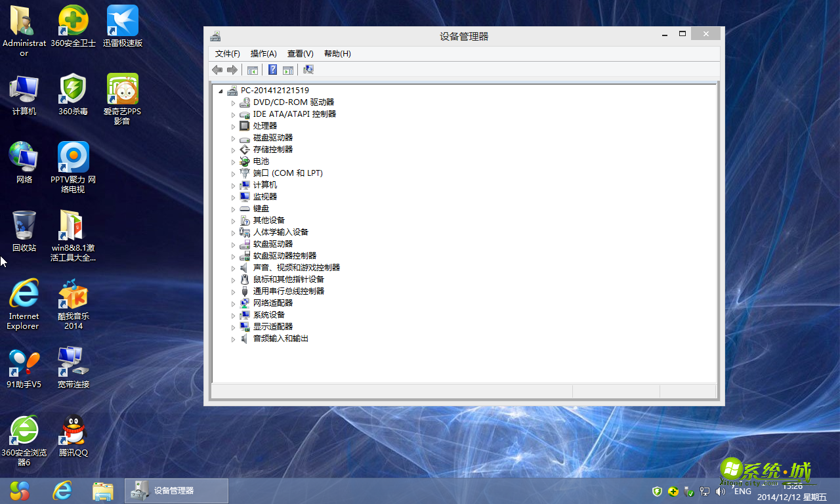
Task: Open the 操作(A) menu
Action: [x=263, y=53]
